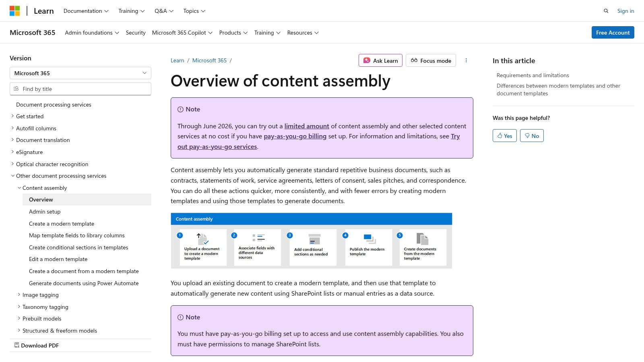Viewport: 644px width, 362px height.
Task: Open the search magnifier icon
Action: [606, 11]
